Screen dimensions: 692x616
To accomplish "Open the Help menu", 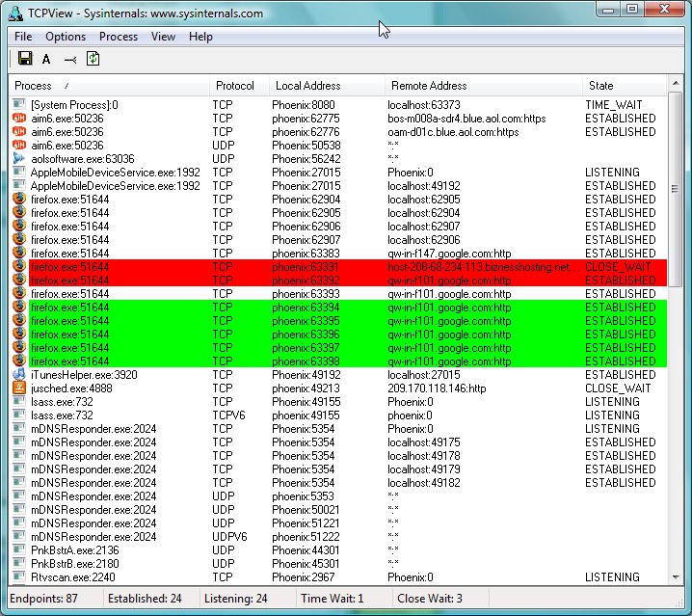I will (x=200, y=37).
